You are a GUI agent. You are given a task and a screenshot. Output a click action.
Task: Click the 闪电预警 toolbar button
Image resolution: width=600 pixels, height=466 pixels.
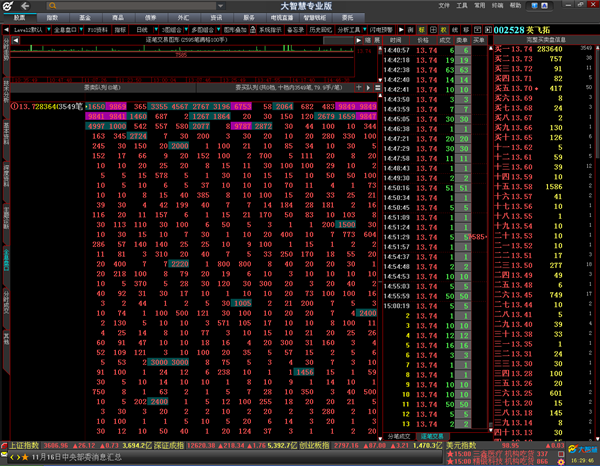tap(381, 29)
